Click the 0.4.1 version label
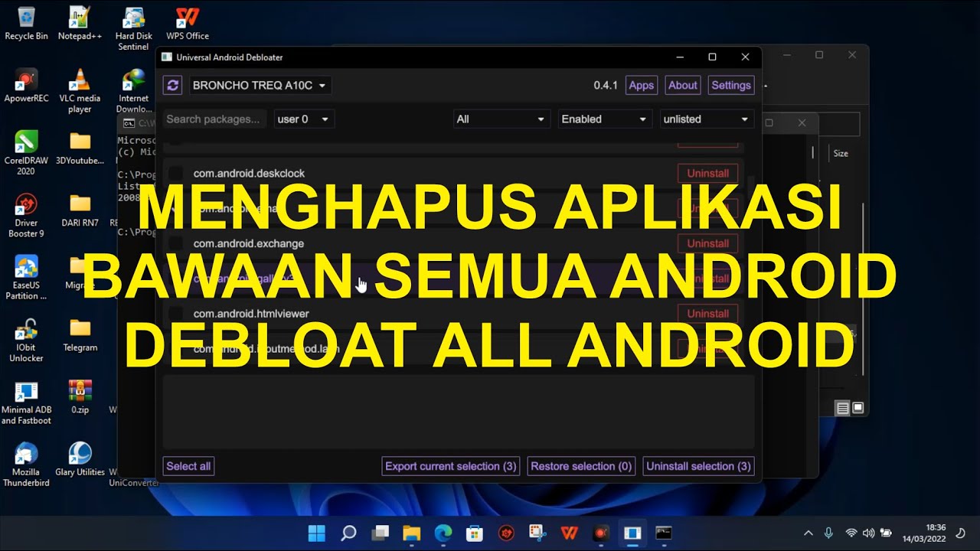980x551 pixels. tap(606, 85)
